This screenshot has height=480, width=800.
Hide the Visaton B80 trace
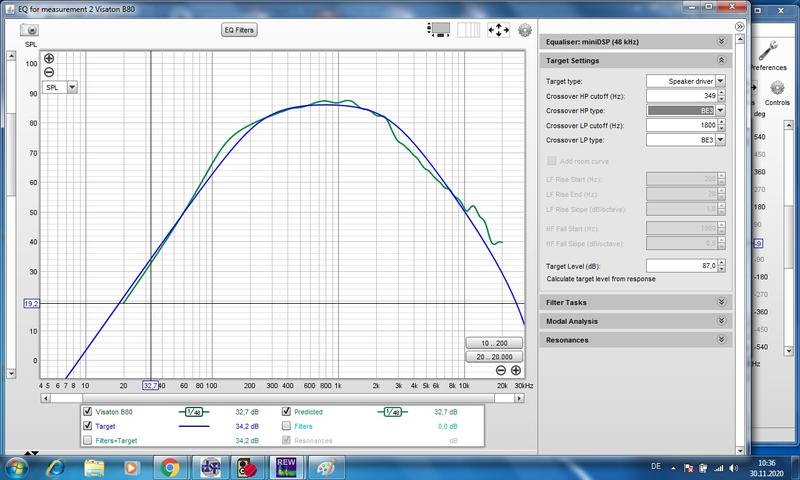(88, 412)
